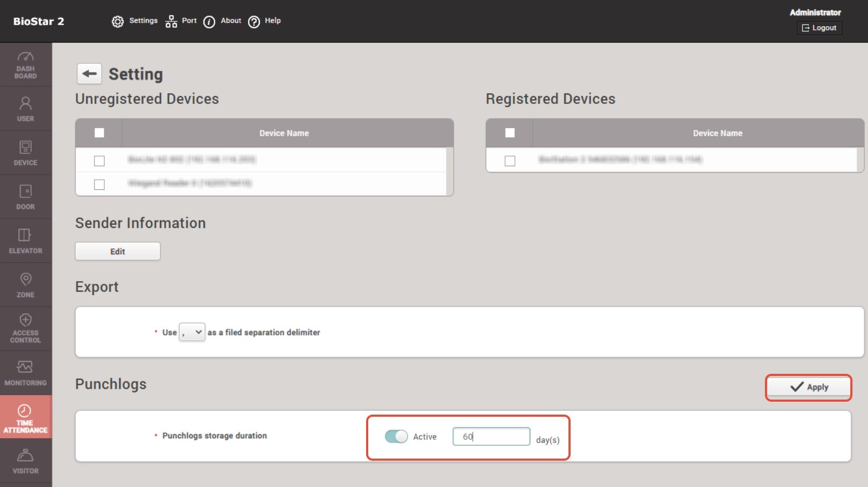The width and height of the screenshot is (868, 487).
Task: Click the back arrow beside Setting
Action: click(x=89, y=73)
